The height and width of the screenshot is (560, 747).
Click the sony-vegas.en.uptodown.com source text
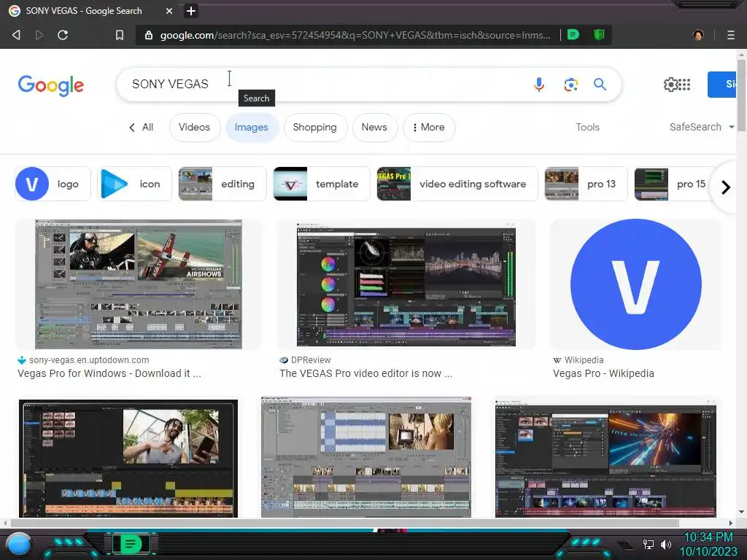89,360
